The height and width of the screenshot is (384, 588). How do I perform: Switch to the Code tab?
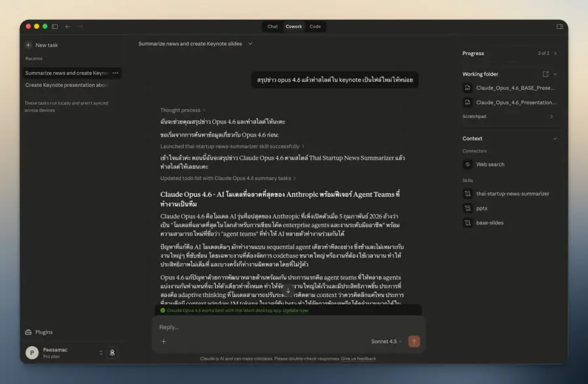[315, 26]
